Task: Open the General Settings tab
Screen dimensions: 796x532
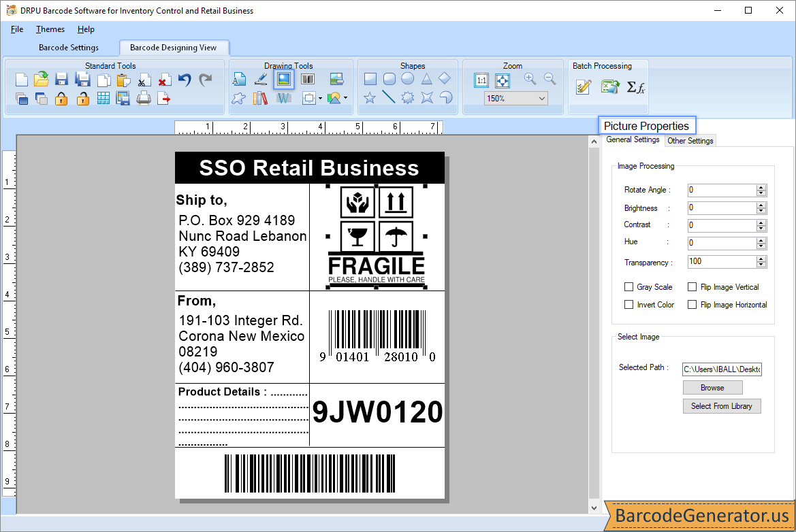Action: (633, 139)
